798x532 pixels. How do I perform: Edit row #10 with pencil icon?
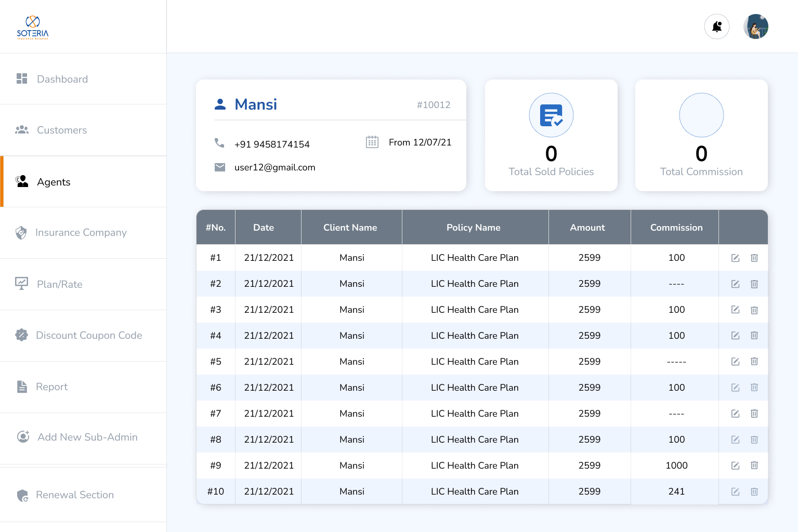tap(735, 491)
